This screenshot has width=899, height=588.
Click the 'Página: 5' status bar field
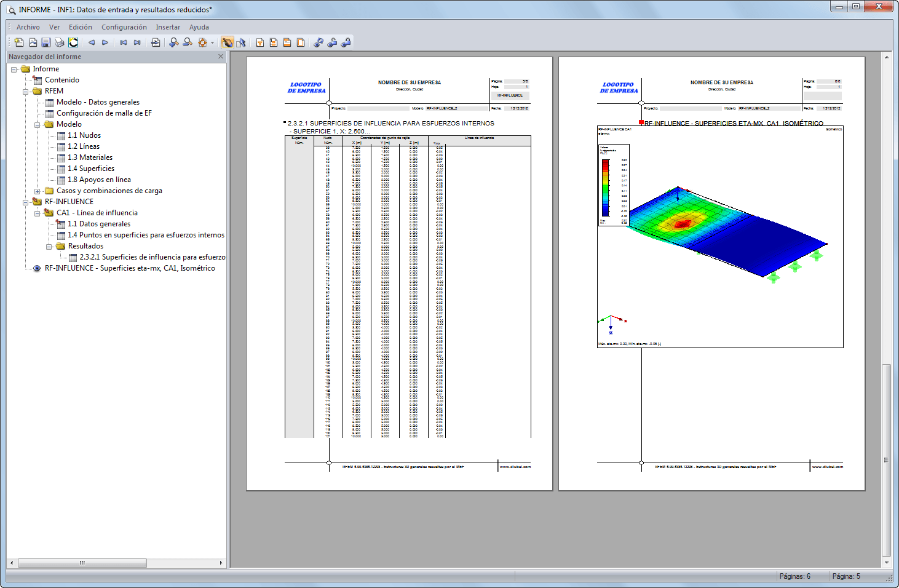847,576
